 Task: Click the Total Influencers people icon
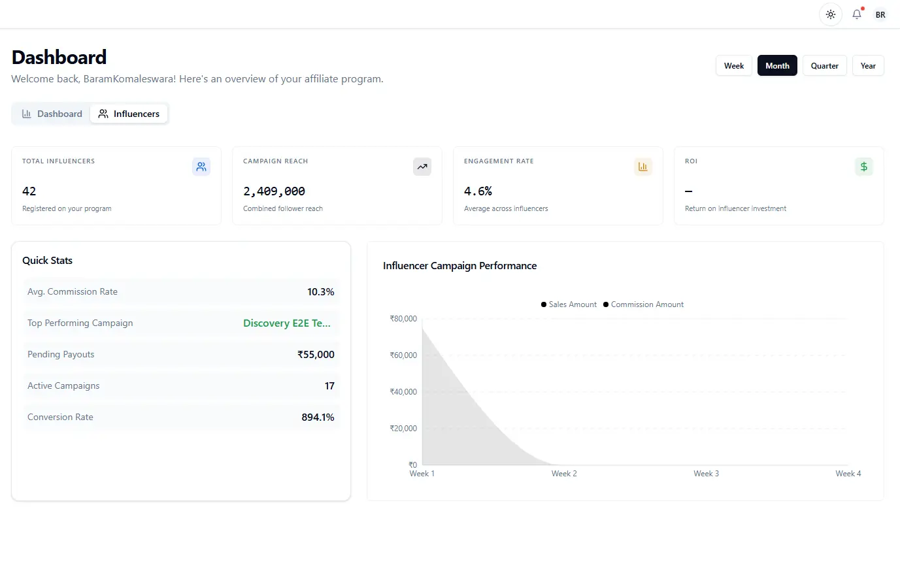(201, 167)
